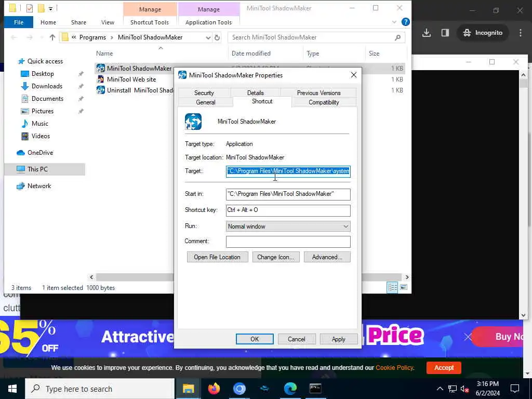Switch to the General tab
Screen dimensions: 532x399
click(205, 102)
